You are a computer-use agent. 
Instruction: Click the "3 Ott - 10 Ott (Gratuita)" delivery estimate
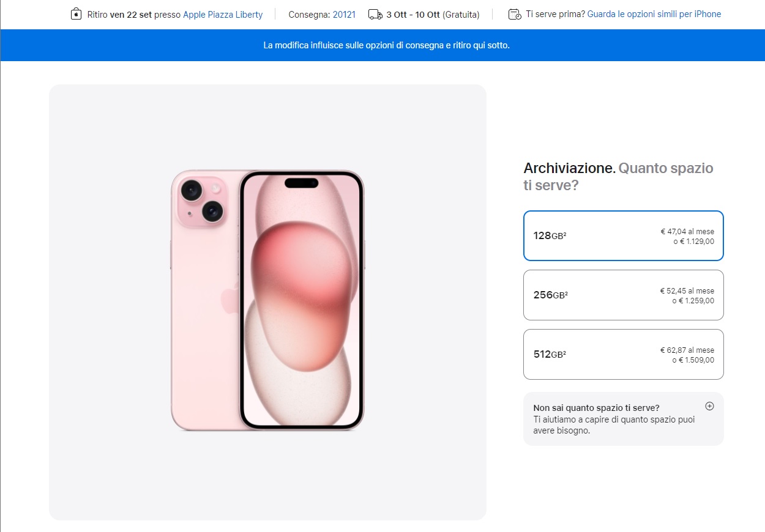[x=433, y=14]
